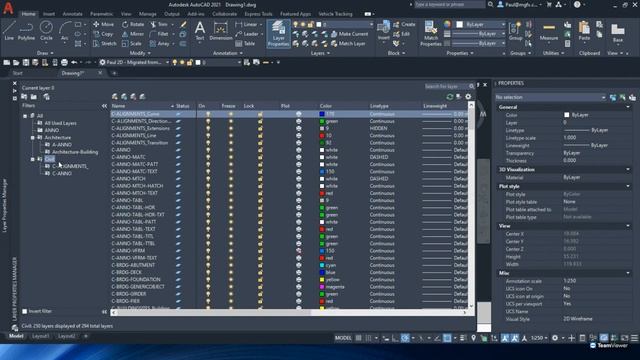Click the Insert block tool
640x360 pixels.
point(384,31)
